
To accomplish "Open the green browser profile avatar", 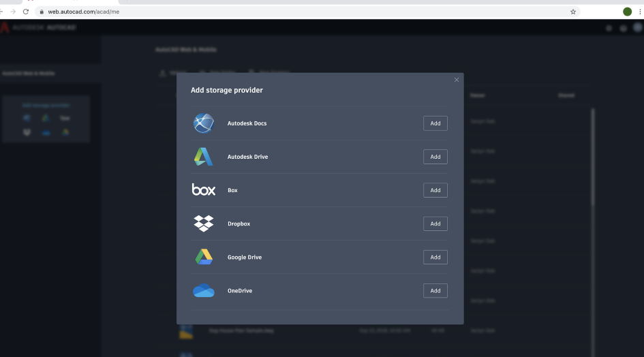I will (627, 12).
